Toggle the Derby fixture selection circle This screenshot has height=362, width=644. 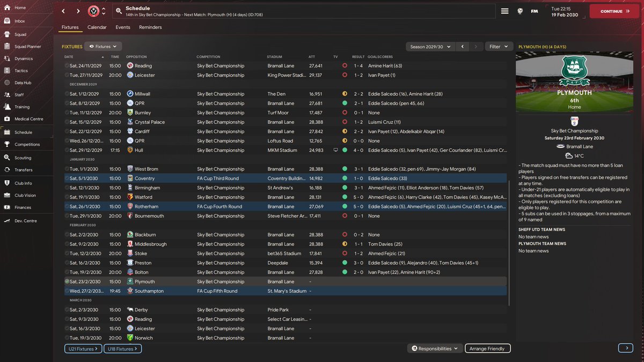tap(67, 309)
